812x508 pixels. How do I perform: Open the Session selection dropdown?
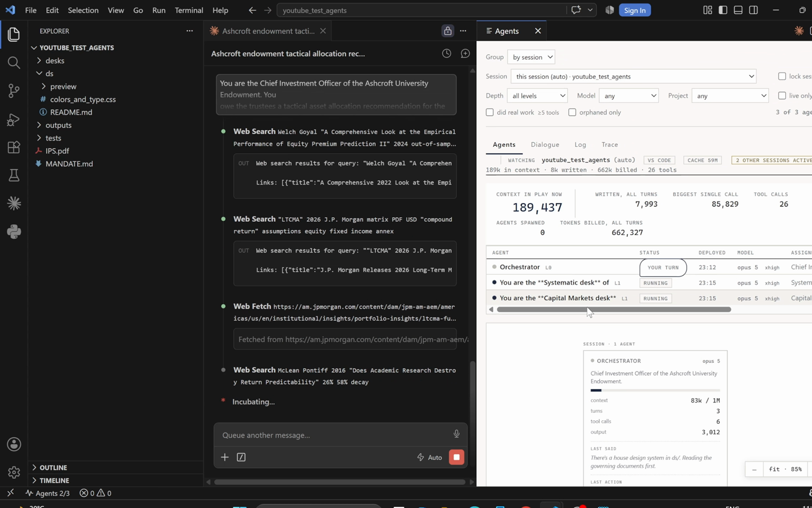click(633, 76)
